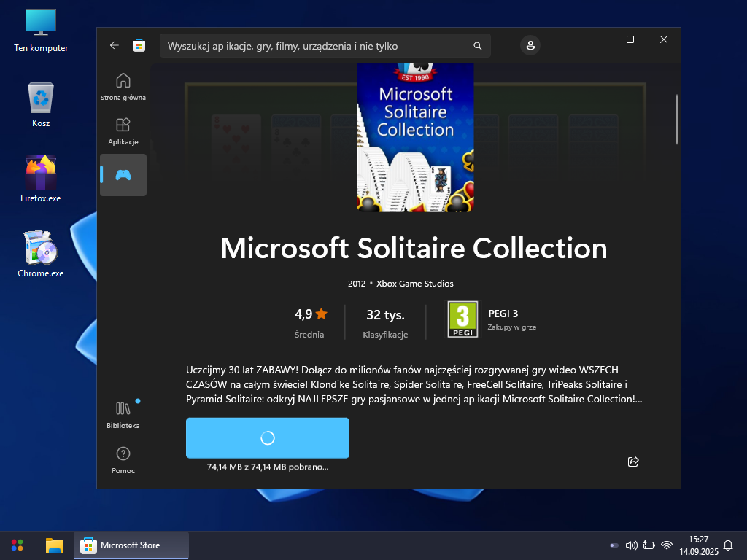Click the share icon for this game
This screenshot has height=560, width=747.
point(633,462)
